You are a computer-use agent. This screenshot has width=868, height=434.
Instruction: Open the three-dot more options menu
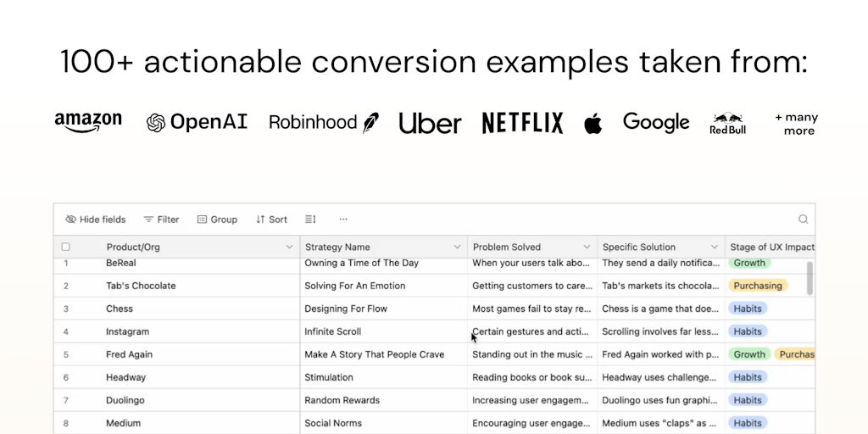pyautogui.click(x=343, y=220)
